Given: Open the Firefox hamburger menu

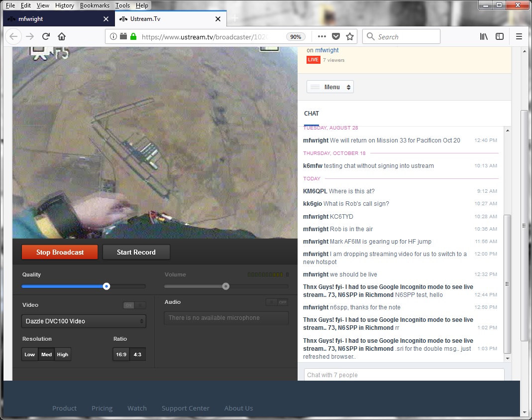Looking at the screenshot, I should pyautogui.click(x=519, y=36).
